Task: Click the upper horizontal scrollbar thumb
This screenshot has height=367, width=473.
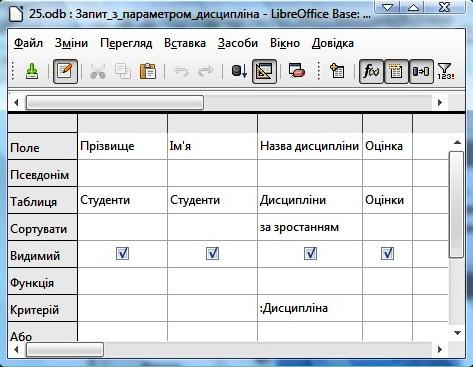Action: [115, 103]
